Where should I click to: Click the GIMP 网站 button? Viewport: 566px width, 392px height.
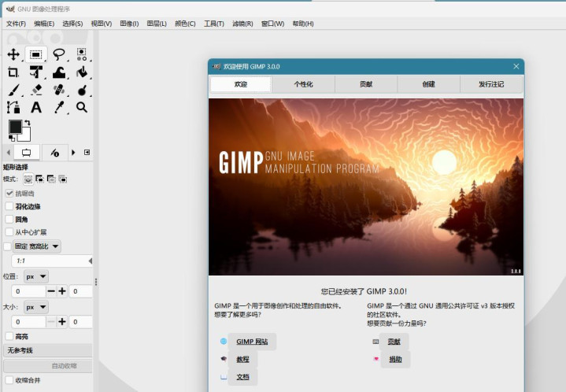252,342
